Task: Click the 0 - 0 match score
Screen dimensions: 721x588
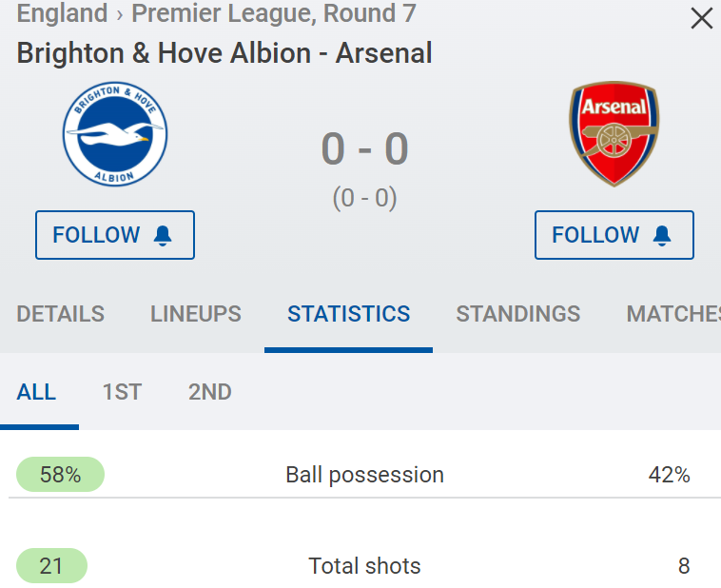Action: [x=364, y=148]
